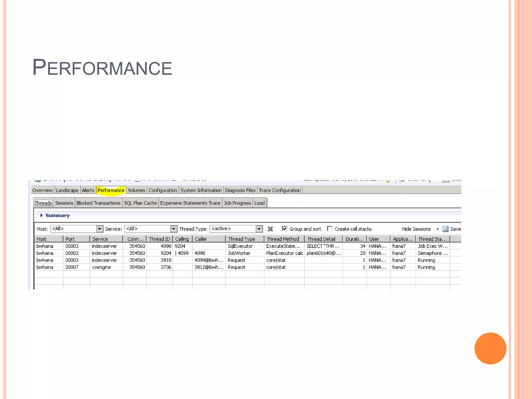Viewport: 532px width, 399px height.
Task: Click the 'ExecuteState...' thread method cell
Action: pos(284,246)
